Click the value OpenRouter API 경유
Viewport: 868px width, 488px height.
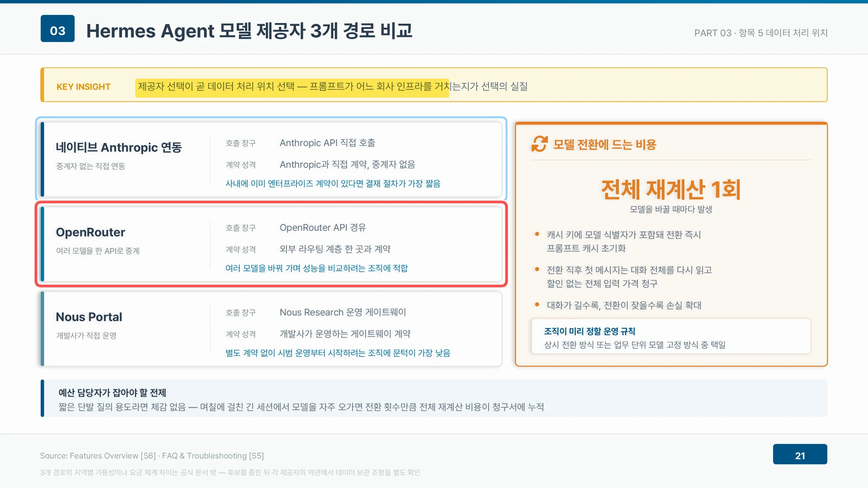pos(323,228)
